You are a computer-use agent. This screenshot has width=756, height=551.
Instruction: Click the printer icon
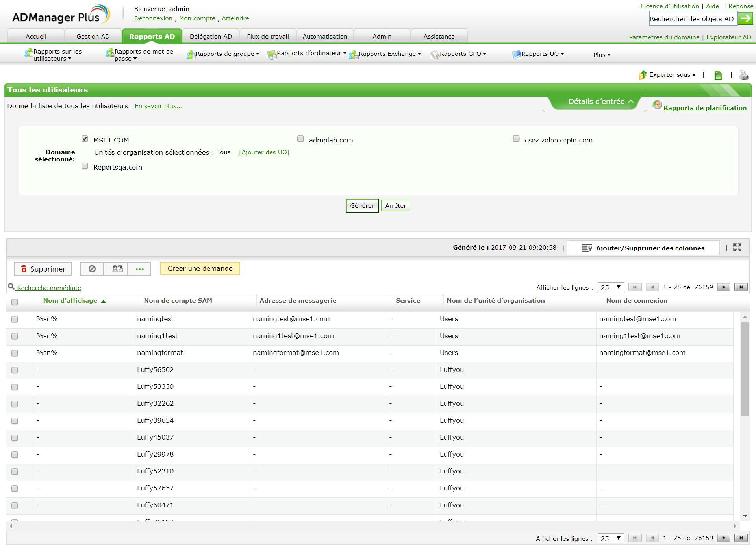click(x=744, y=75)
